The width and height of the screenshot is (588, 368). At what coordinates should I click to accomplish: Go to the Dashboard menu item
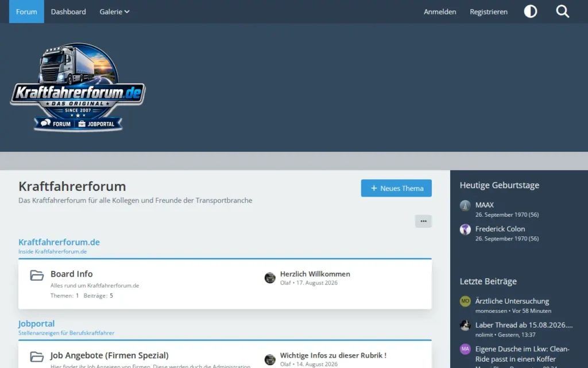click(68, 11)
